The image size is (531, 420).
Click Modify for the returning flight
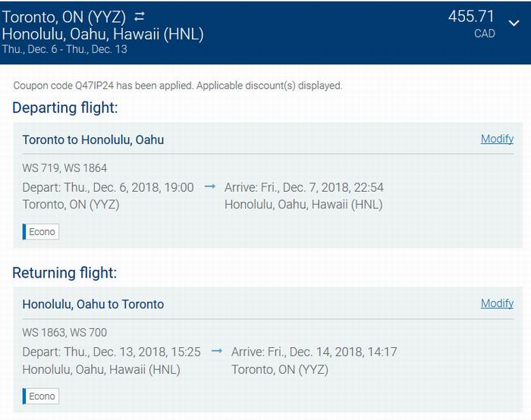coord(497,303)
